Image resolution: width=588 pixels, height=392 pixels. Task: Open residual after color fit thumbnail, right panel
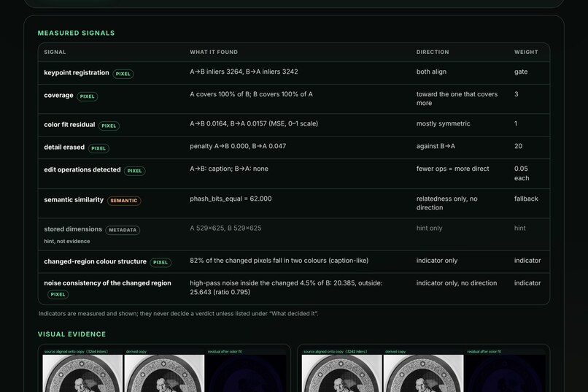(505, 373)
